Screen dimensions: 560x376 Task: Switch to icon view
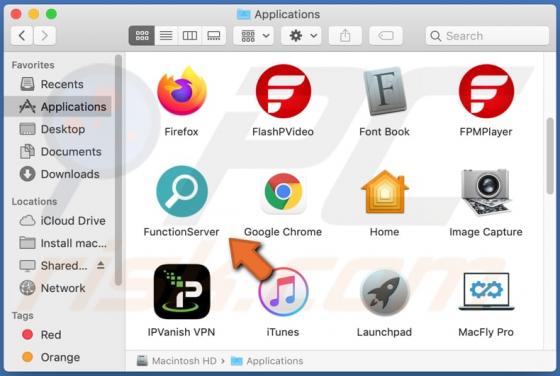coord(142,35)
